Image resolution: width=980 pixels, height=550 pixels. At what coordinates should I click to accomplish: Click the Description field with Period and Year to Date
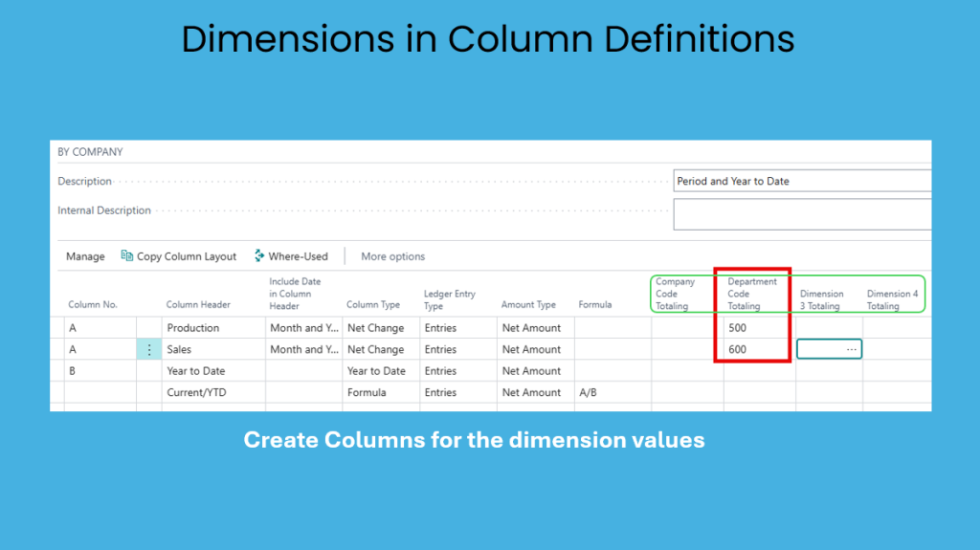click(x=802, y=181)
